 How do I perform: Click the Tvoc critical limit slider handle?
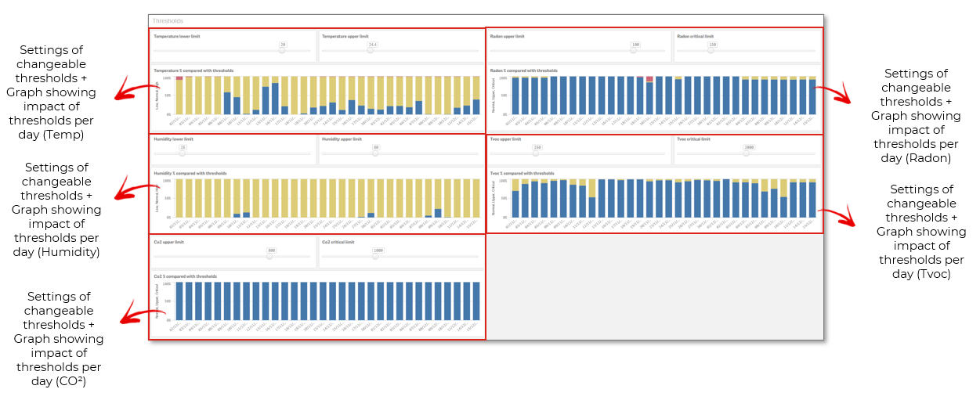(746, 153)
